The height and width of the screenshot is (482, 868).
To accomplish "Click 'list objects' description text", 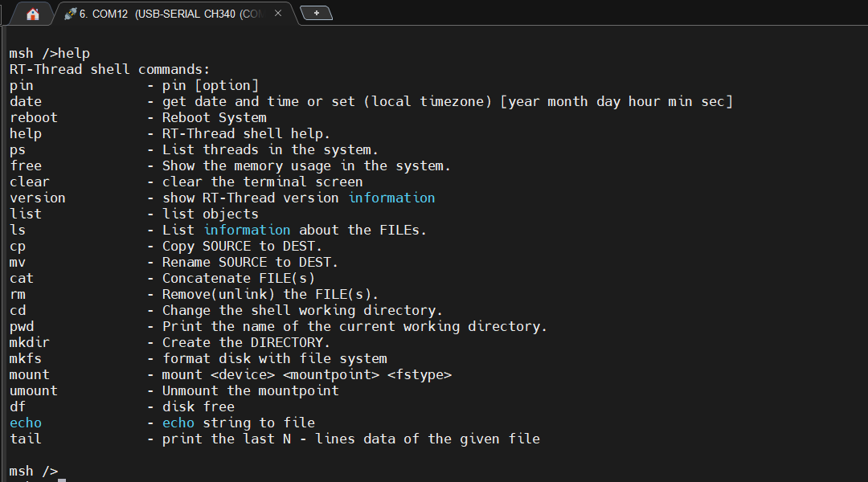I will click(211, 214).
